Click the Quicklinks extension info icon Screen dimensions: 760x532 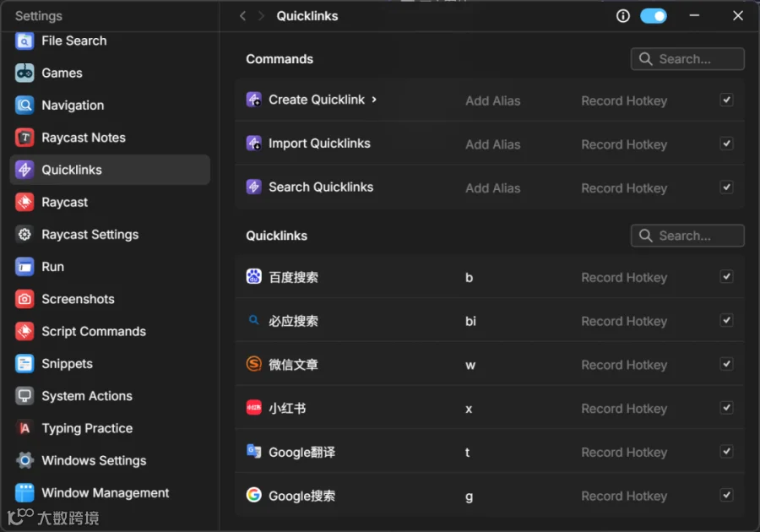[623, 16]
